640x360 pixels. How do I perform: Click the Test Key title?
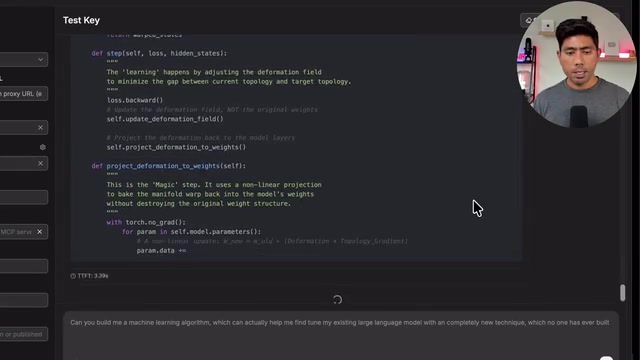pyautogui.click(x=81, y=20)
